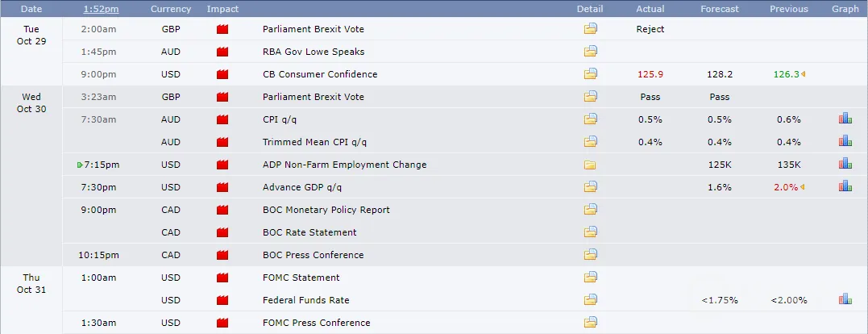Expand detail for BOC Monetary Policy Report

pos(591,210)
